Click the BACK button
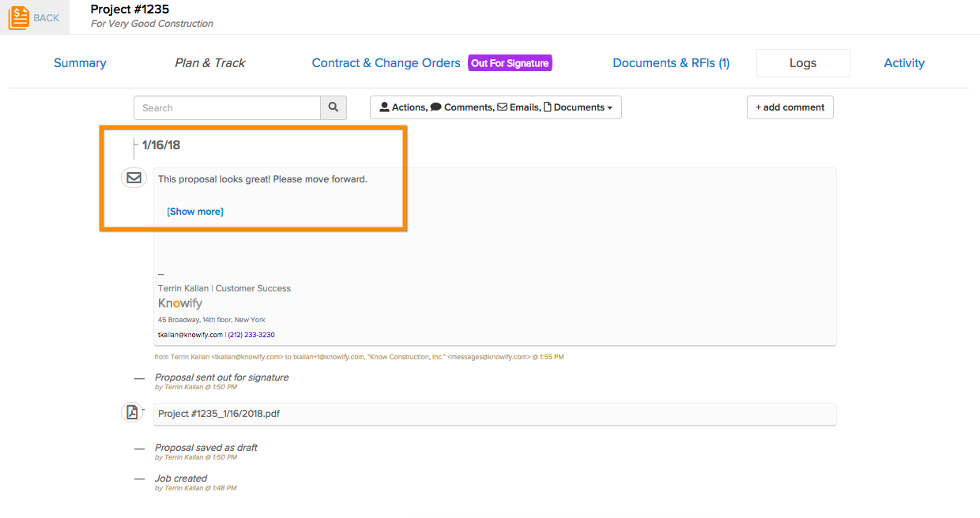The width and height of the screenshot is (980, 518). tap(45, 17)
